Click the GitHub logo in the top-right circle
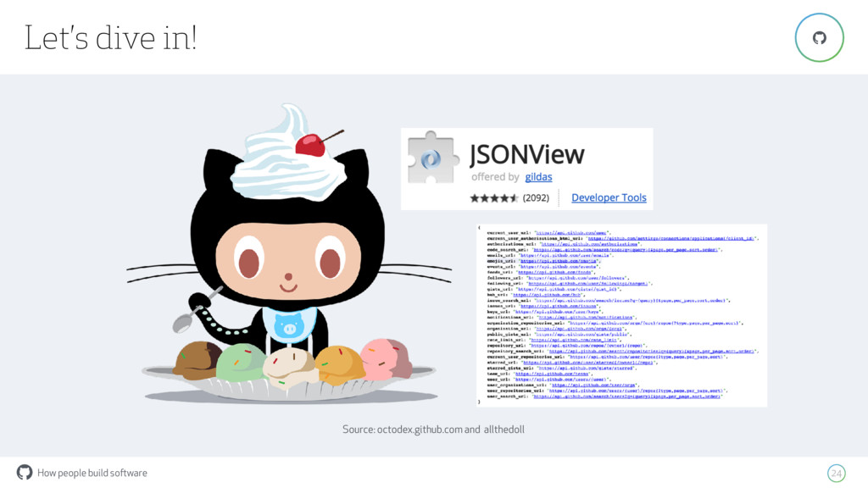Viewport: 868px width, 488px height. pos(820,37)
